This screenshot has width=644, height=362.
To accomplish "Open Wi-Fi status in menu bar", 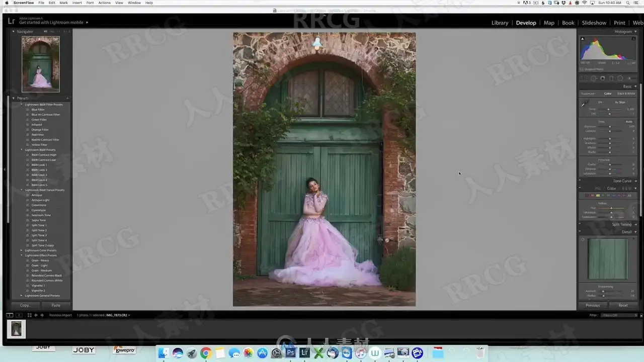I will (x=585, y=3).
